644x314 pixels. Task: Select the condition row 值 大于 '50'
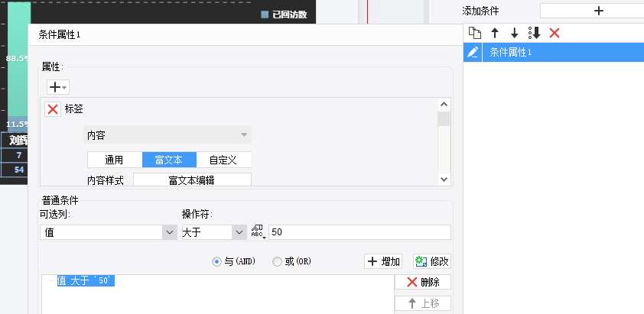(x=86, y=281)
